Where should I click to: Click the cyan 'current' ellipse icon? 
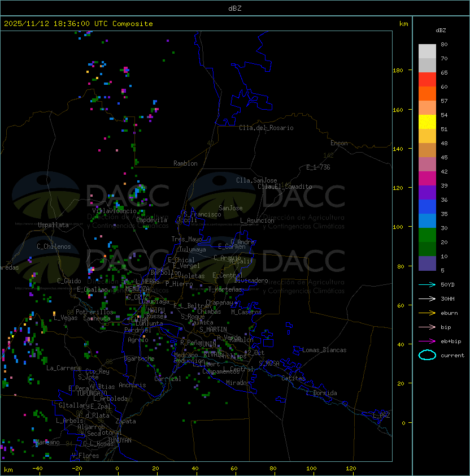427,355
